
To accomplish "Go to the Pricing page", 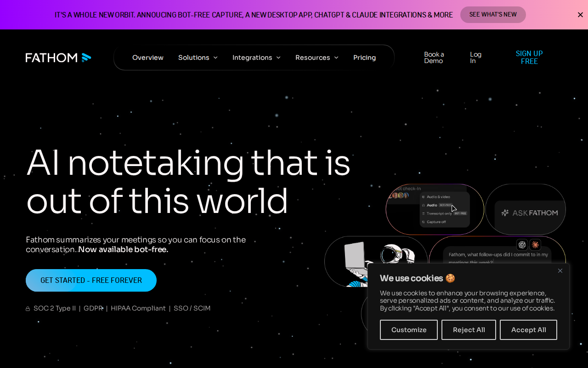I will click(364, 57).
